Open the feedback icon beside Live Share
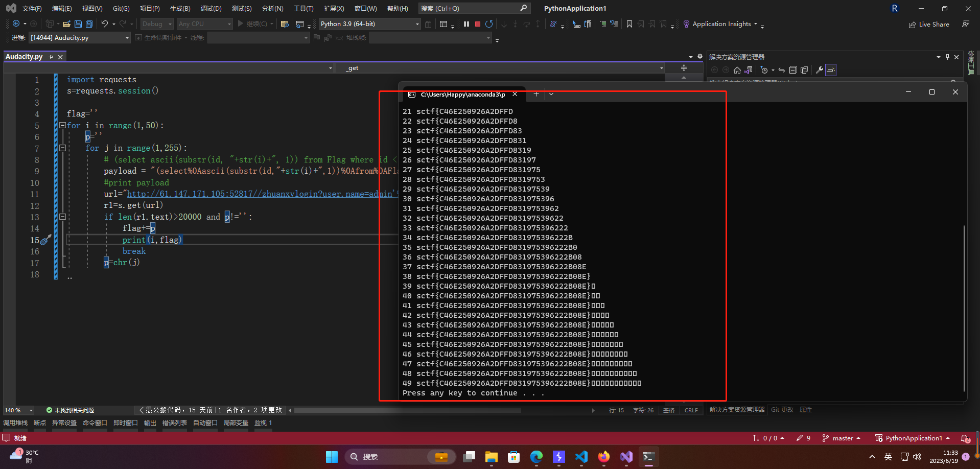 point(966,24)
